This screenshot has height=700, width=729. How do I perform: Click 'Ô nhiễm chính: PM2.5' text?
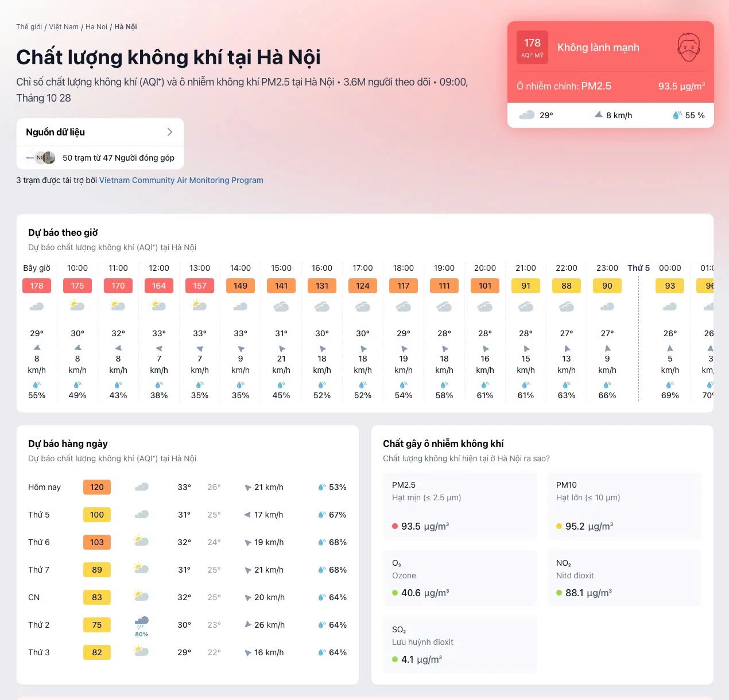[564, 86]
